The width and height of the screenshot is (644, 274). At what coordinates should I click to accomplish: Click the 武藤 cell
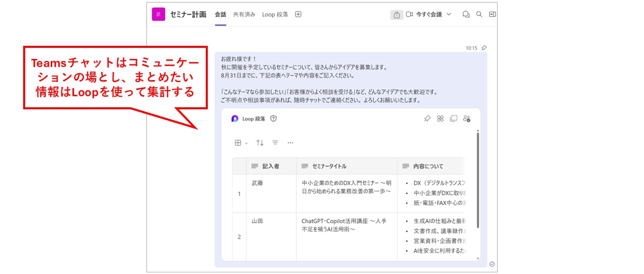(271, 193)
